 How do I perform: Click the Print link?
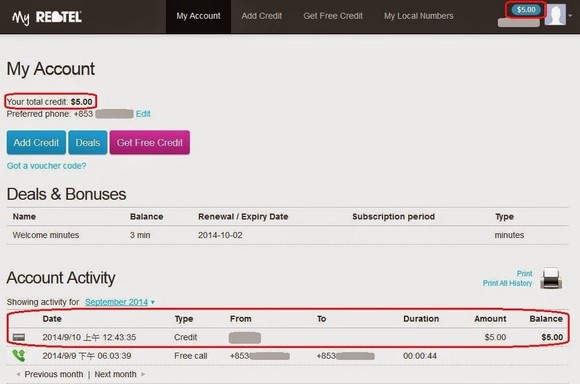click(x=525, y=273)
